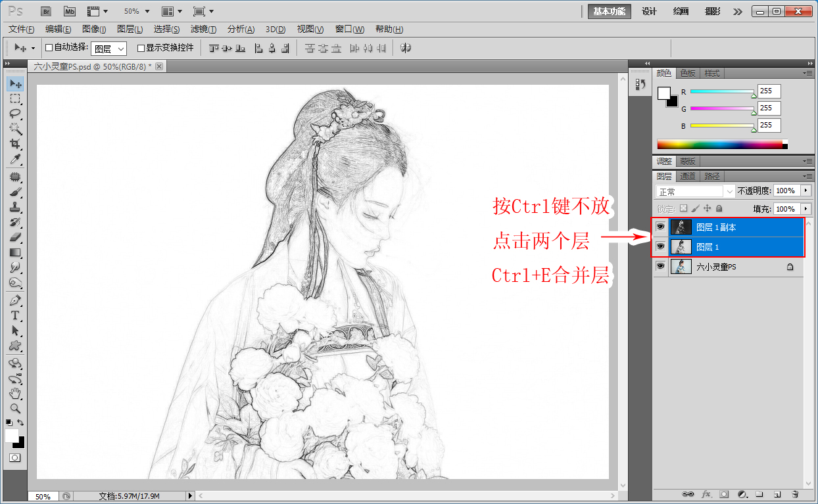Select the Gradient tool
Screen dimensions: 818x504
tap(15, 252)
